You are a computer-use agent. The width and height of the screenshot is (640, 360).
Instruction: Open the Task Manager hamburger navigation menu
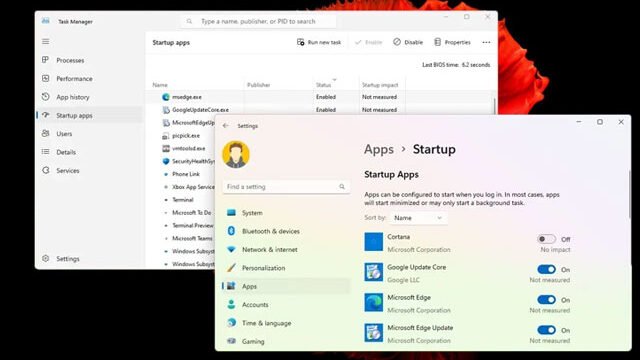pyautogui.click(x=46, y=42)
